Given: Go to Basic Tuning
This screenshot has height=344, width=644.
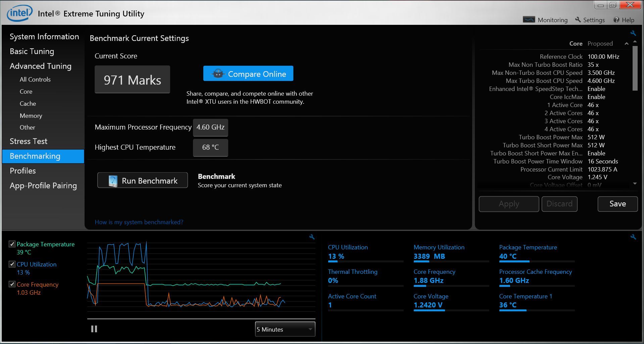Looking at the screenshot, I should (32, 51).
